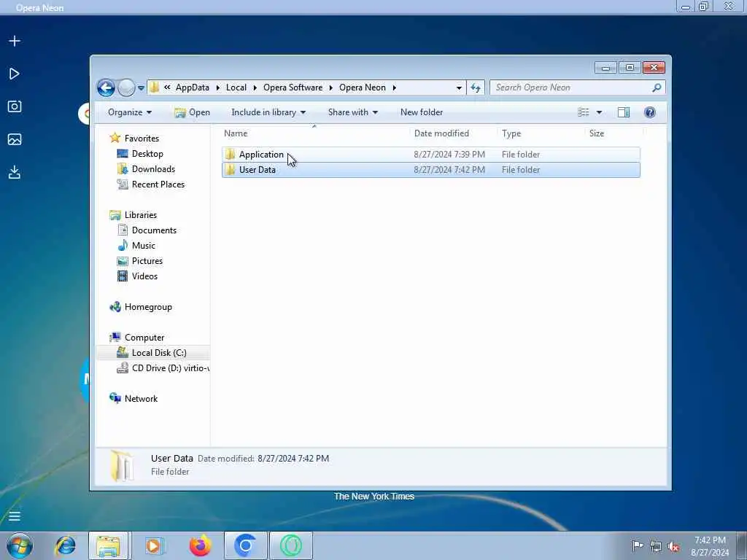Switch to the Chromium taskbar icon
Screen dimensions: 747x560
(246, 545)
